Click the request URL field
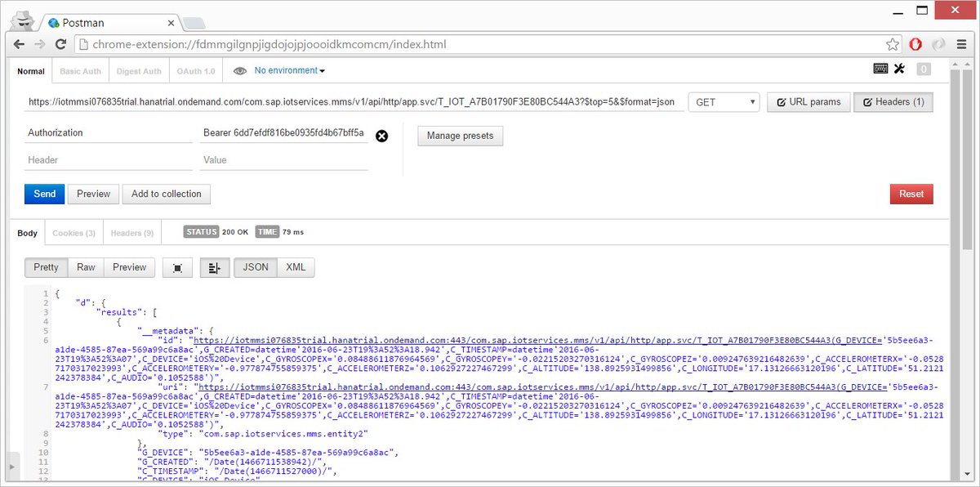 coord(354,102)
